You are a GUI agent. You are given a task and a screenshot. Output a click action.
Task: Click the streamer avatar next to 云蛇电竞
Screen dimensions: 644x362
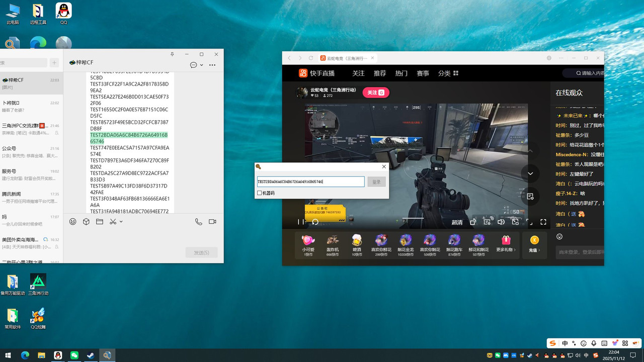coord(302,93)
